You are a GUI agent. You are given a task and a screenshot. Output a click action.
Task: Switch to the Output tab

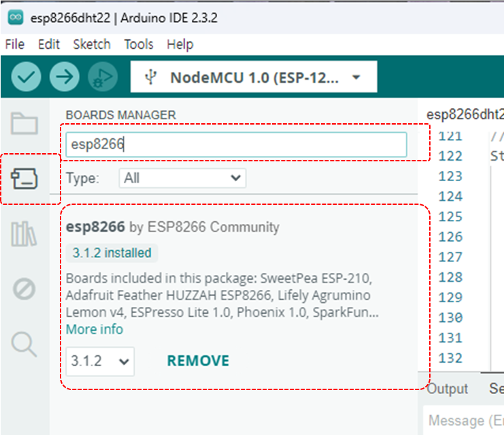coord(447,389)
